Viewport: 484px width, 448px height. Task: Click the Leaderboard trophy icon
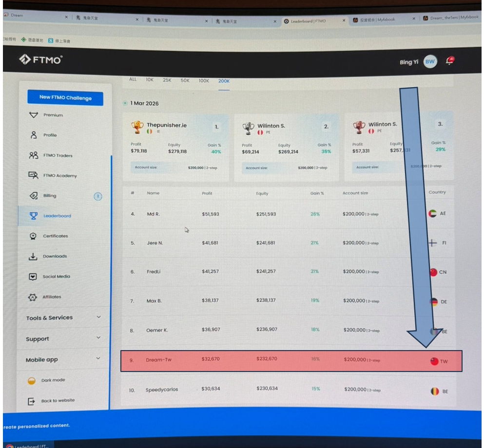pos(33,216)
